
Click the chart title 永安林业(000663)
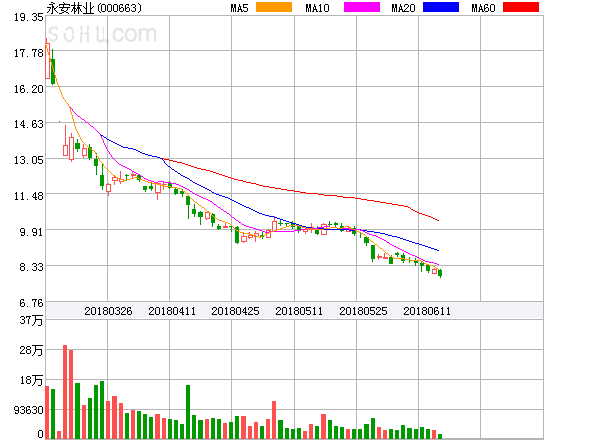[x=94, y=8]
